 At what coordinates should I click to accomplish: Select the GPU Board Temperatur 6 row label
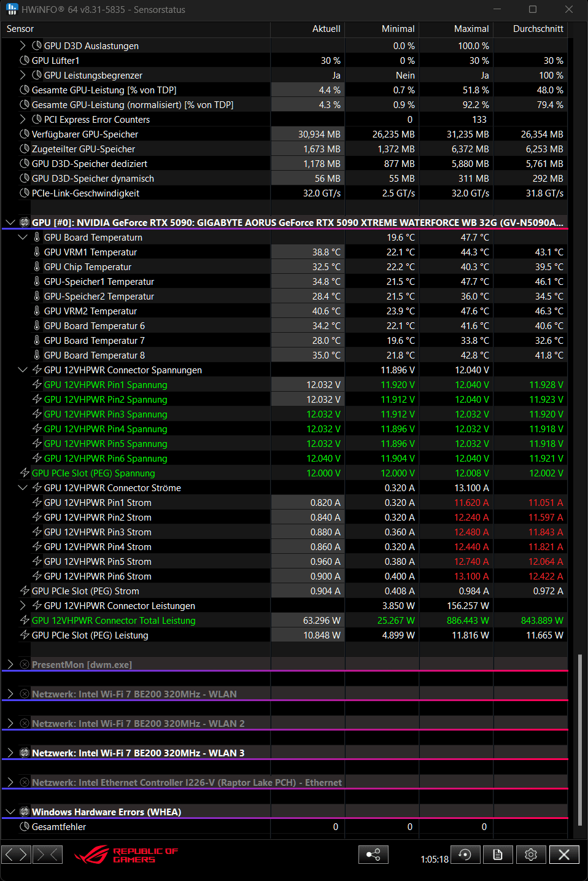(95, 326)
